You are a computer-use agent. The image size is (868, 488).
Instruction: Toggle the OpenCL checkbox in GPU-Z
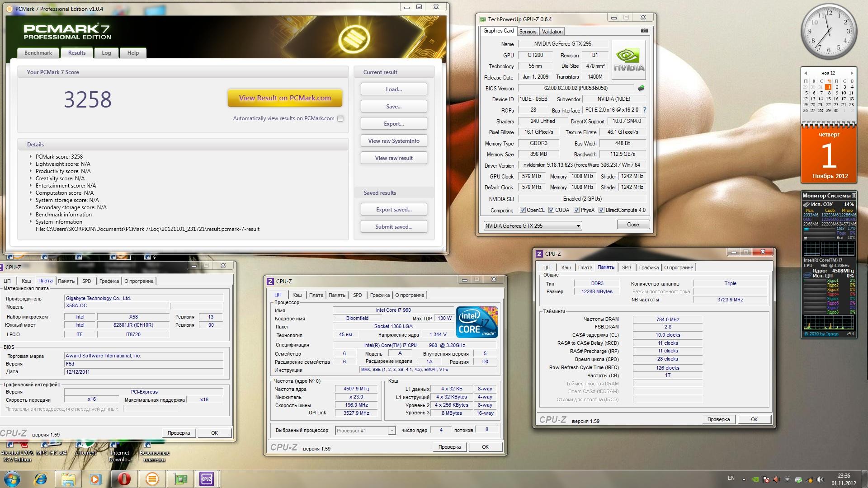pos(523,210)
